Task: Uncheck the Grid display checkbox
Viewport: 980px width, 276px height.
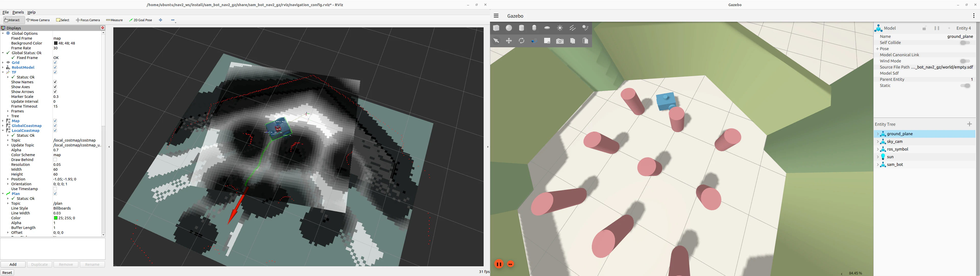Action: pyautogui.click(x=55, y=63)
